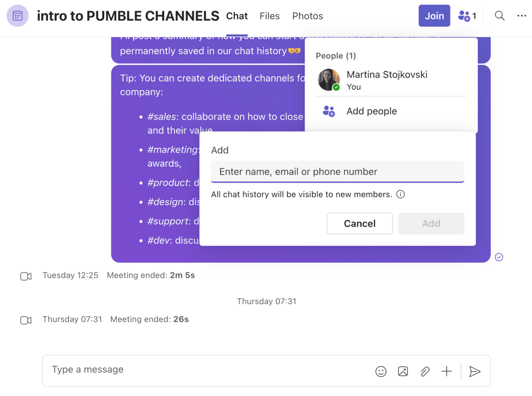Switch to the Chat tab

click(x=237, y=16)
